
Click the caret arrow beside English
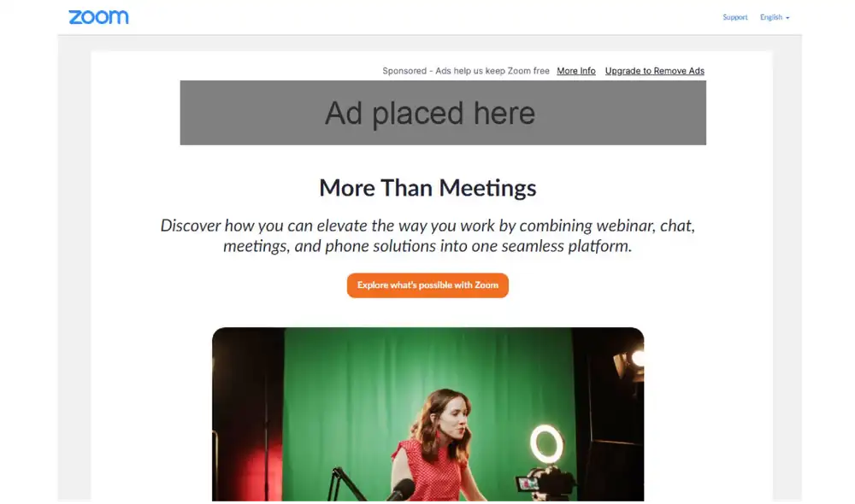(787, 18)
